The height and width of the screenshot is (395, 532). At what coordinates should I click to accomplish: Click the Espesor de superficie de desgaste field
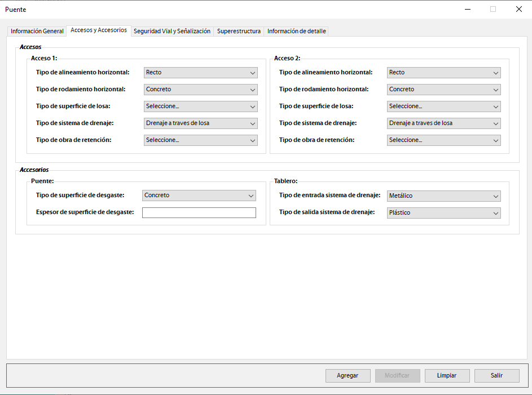coord(199,212)
